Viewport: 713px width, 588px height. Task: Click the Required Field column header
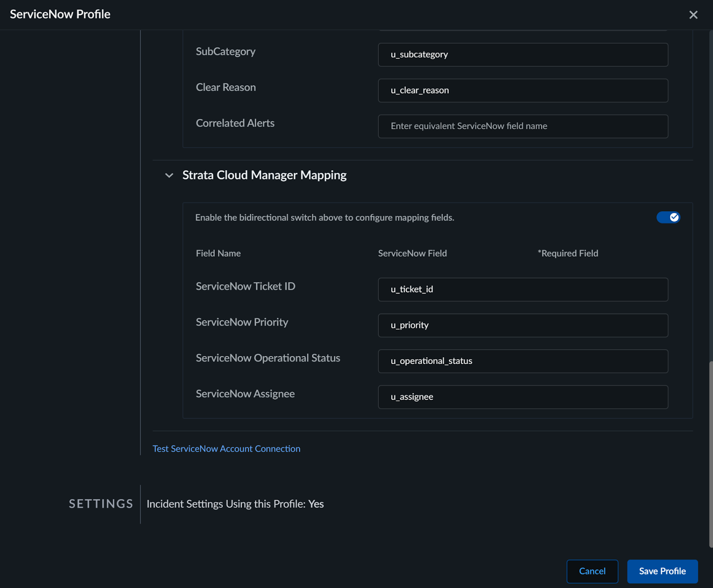568,253
